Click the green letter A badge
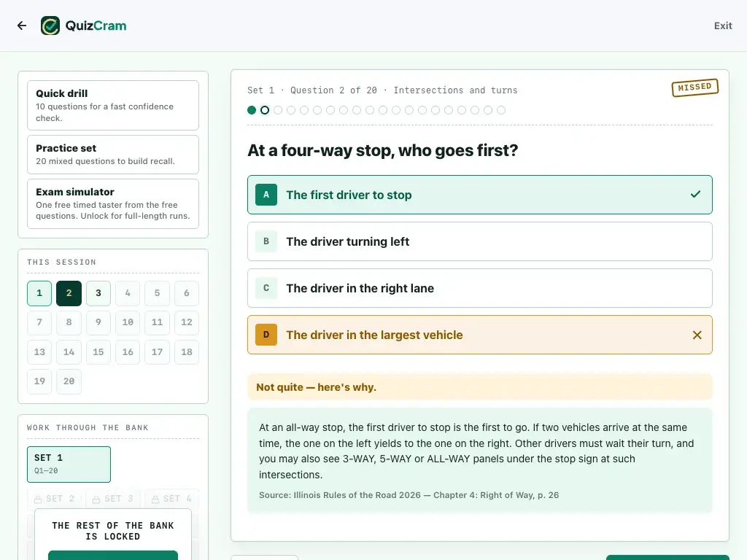Viewport: 747px width, 560px height. coord(266,194)
